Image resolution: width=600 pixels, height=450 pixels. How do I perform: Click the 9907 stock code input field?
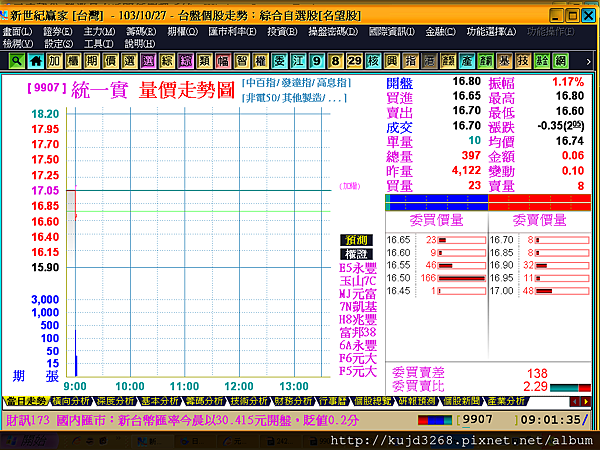pyautogui.click(x=488, y=420)
